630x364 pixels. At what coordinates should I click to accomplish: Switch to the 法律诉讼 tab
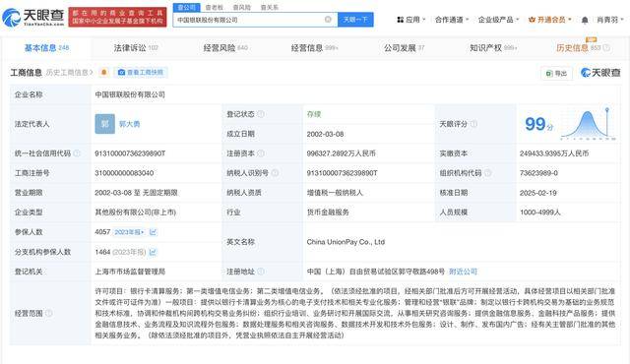tap(136, 48)
